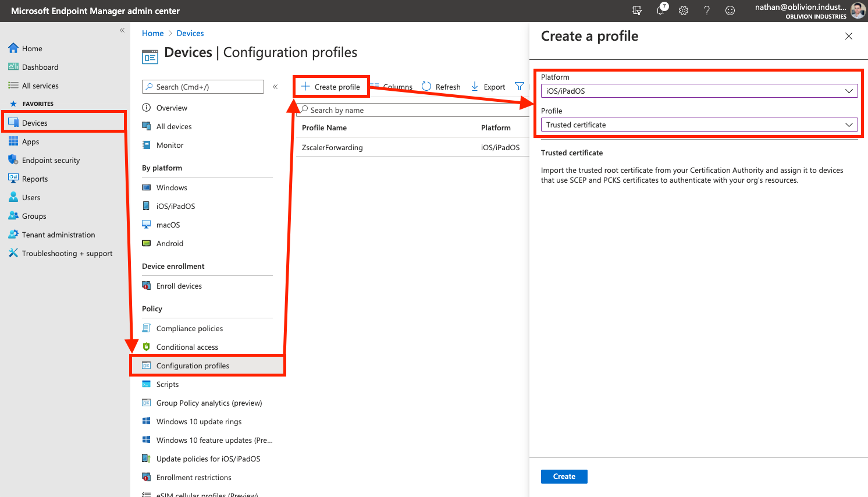Click the notifications bell icon
The image size is (868, 497).
(x=660, y=10)
